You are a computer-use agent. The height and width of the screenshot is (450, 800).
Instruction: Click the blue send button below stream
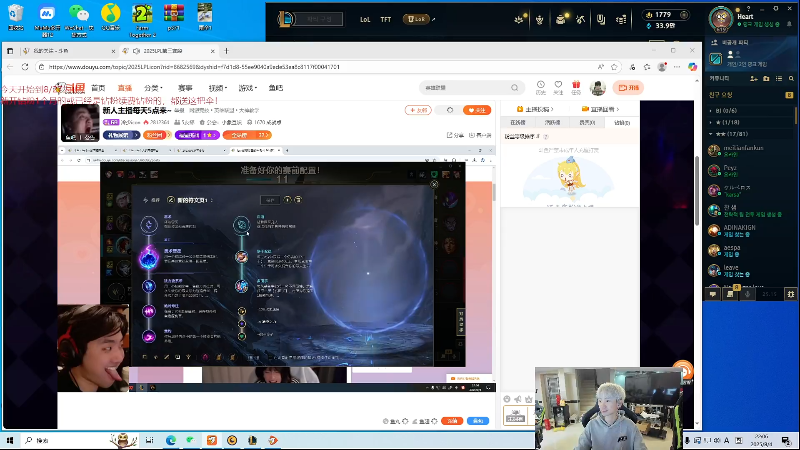point(478,421)
